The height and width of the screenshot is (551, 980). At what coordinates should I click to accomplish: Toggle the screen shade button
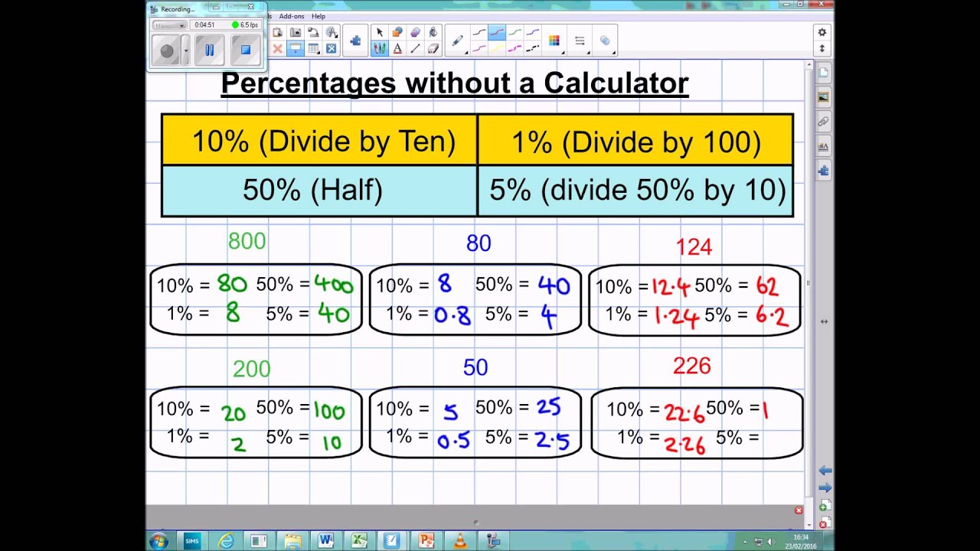(x=295, y=48)
